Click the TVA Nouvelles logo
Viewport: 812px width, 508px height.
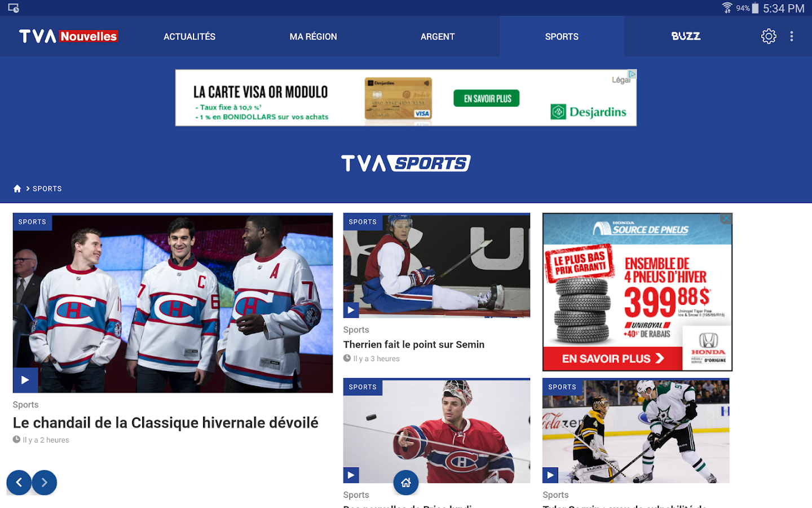click(68, 36)
